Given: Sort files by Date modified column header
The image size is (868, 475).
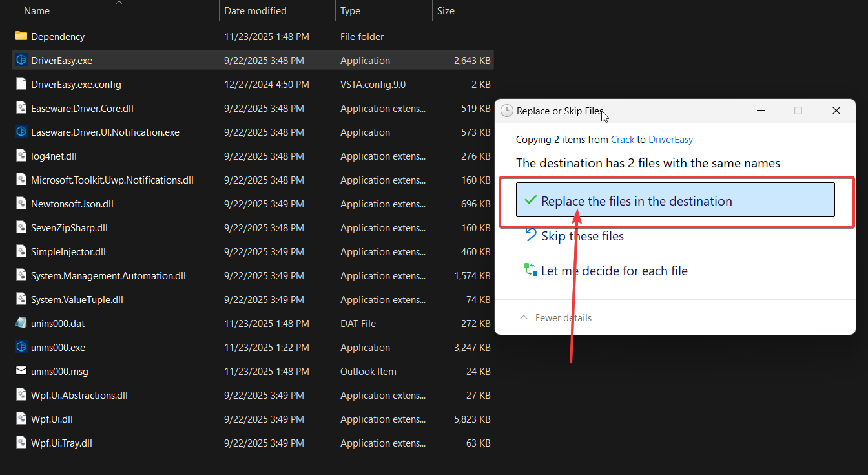Looking at the screenshot, I should click(255, 11).
